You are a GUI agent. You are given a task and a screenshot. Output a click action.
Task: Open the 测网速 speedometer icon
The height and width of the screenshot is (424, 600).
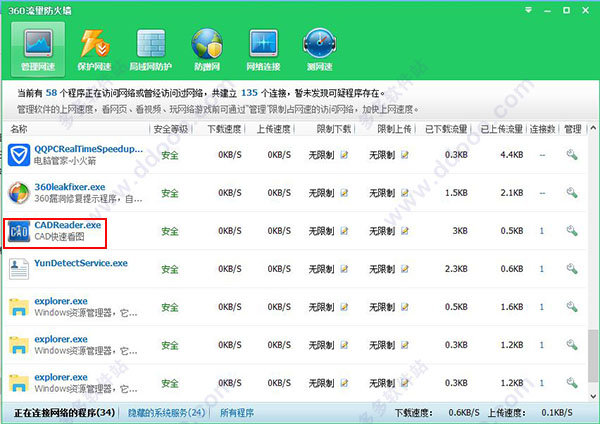[x=320, y=43]
